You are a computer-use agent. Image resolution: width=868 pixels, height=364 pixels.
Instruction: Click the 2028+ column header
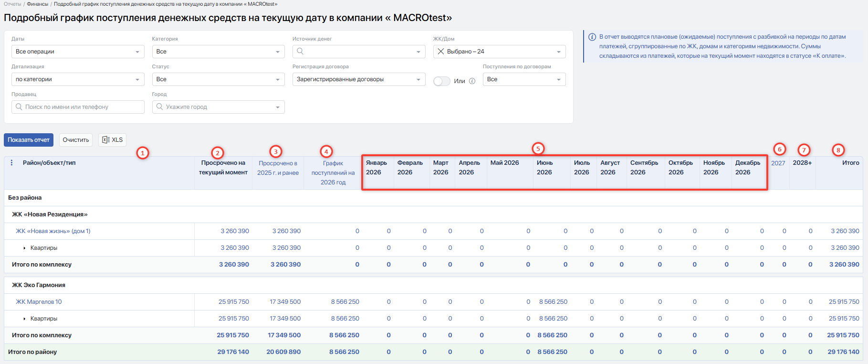803,163
